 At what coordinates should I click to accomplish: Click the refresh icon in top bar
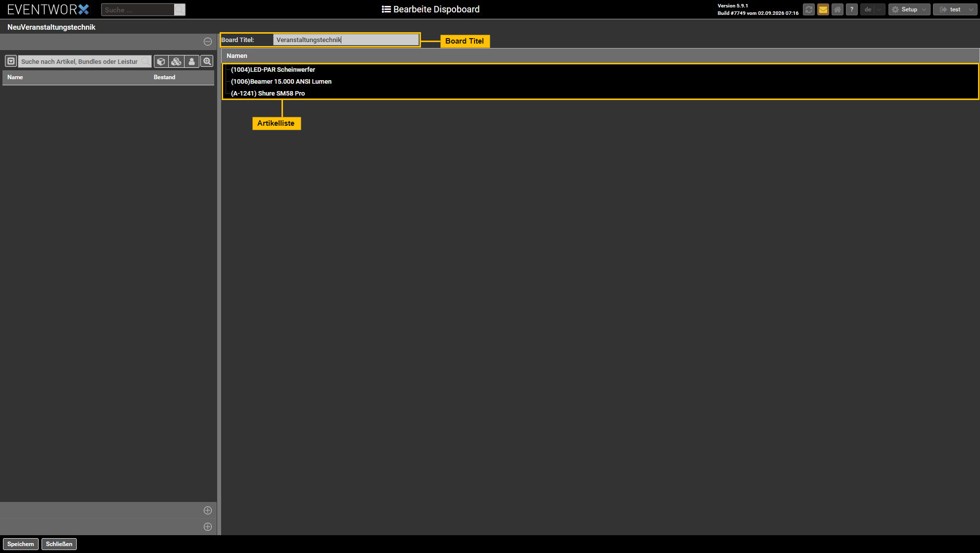[809, 9]
